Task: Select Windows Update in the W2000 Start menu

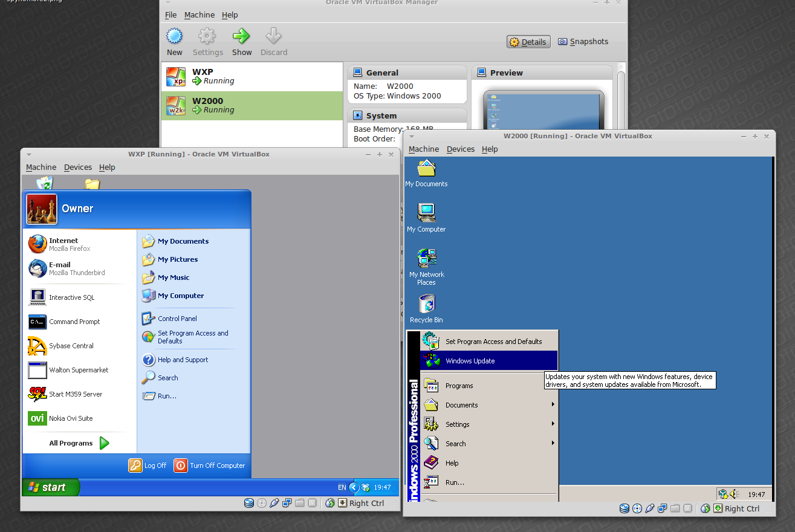Action: (x=488, y=361)
